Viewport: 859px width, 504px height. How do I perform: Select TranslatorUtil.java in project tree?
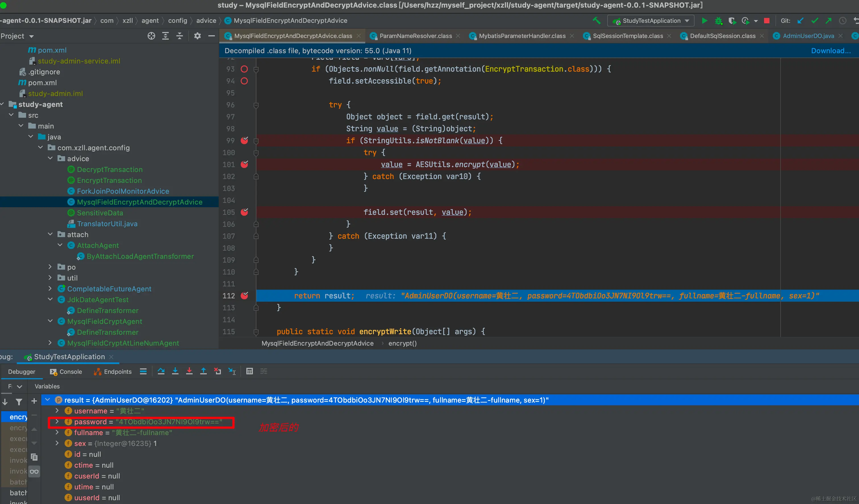click(107, 223)
